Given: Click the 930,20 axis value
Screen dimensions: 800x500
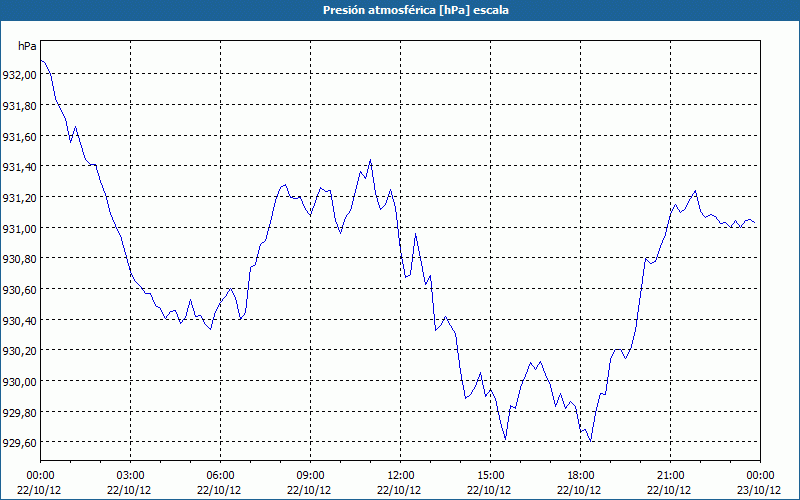Looking at the screenshot, I should (19, 351).
